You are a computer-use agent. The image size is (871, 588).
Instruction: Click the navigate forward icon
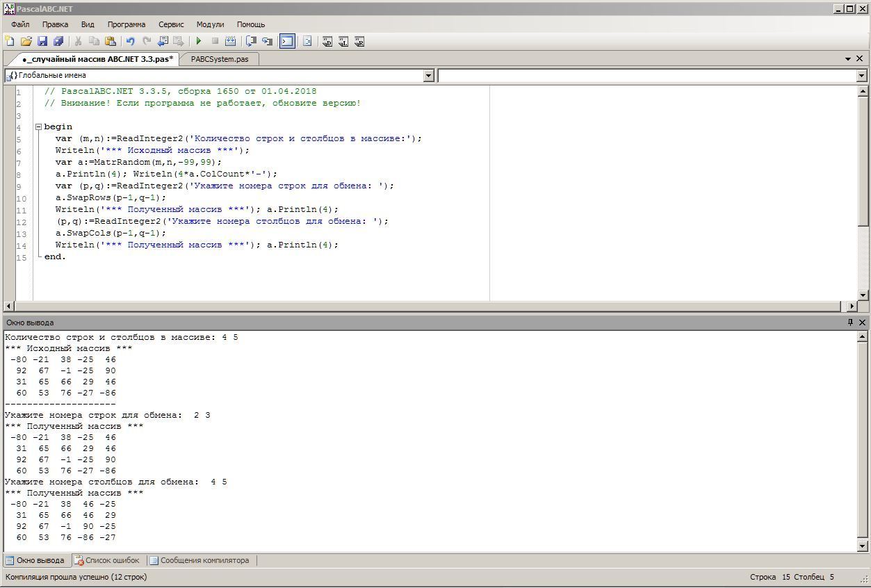pyautogui.click(x=179, y=42)
